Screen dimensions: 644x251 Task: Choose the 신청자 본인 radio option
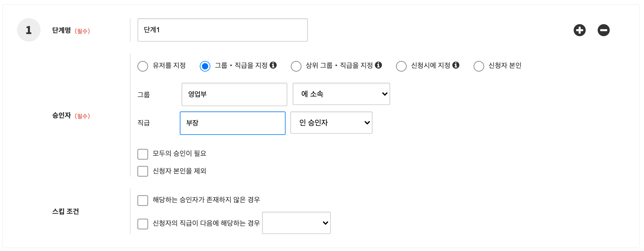coord(479,66)
